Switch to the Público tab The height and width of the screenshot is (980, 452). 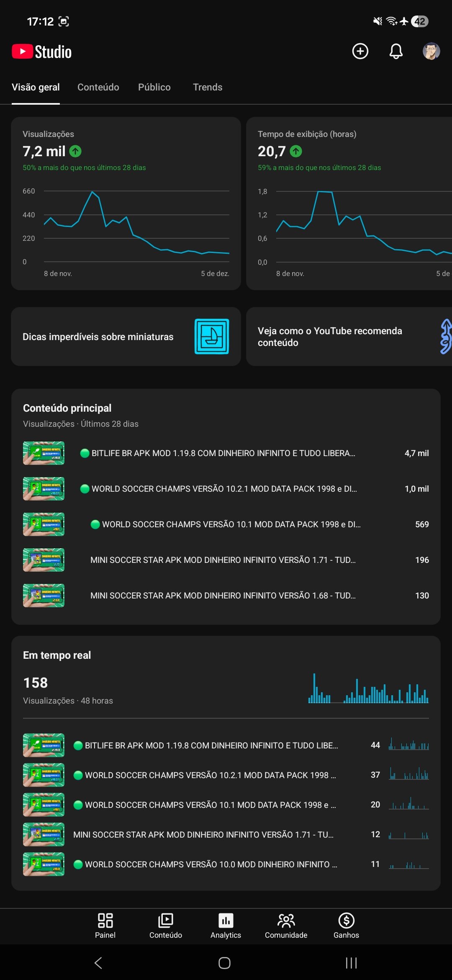click(154, 87)
